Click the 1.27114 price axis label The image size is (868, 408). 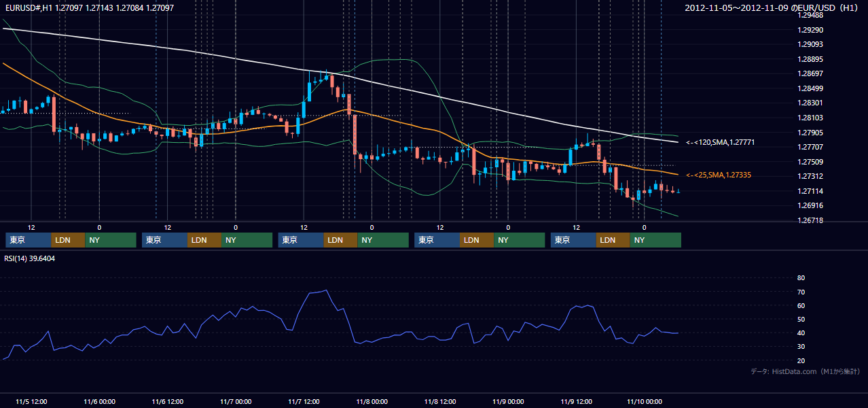coord(810,191)
